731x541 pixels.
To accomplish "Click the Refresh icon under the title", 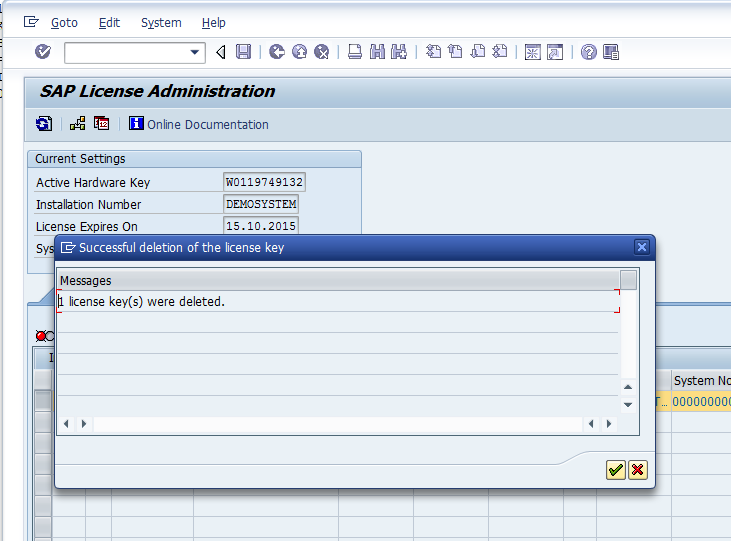I will (44, 124).
